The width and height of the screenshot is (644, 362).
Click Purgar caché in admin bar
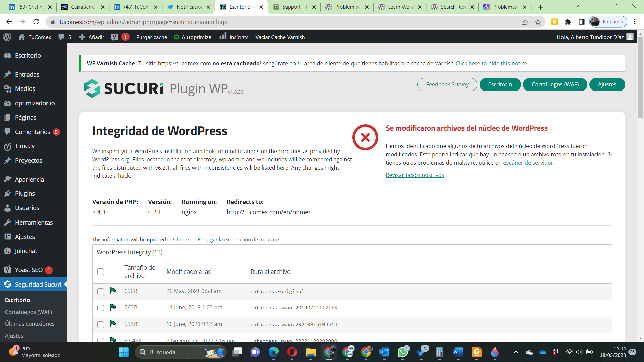(152, 37)
